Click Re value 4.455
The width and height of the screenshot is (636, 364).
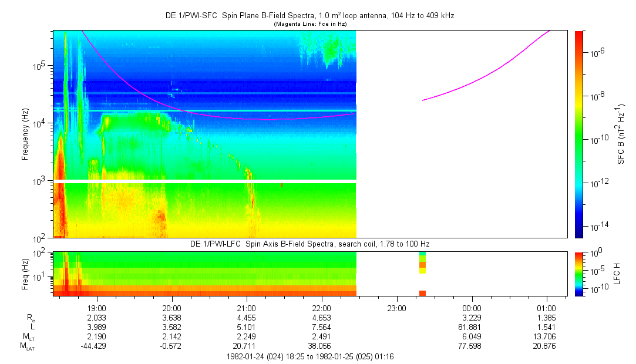point(247,318)
